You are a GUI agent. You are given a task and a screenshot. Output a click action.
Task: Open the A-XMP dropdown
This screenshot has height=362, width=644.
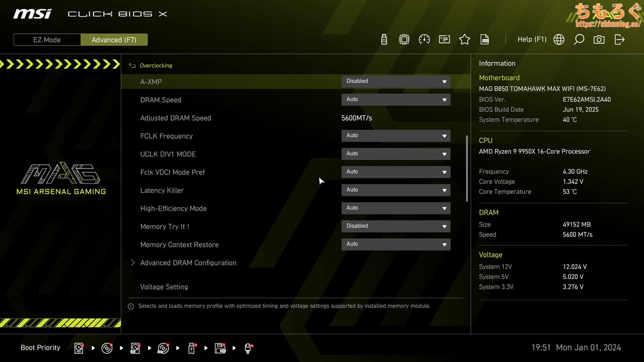pyautogui.click(x=395, y=81)
